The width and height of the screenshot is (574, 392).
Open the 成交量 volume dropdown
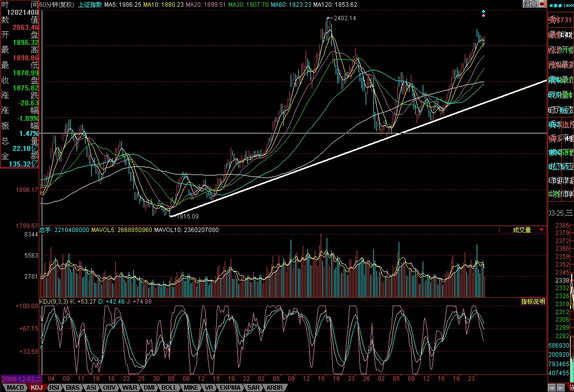522,230
